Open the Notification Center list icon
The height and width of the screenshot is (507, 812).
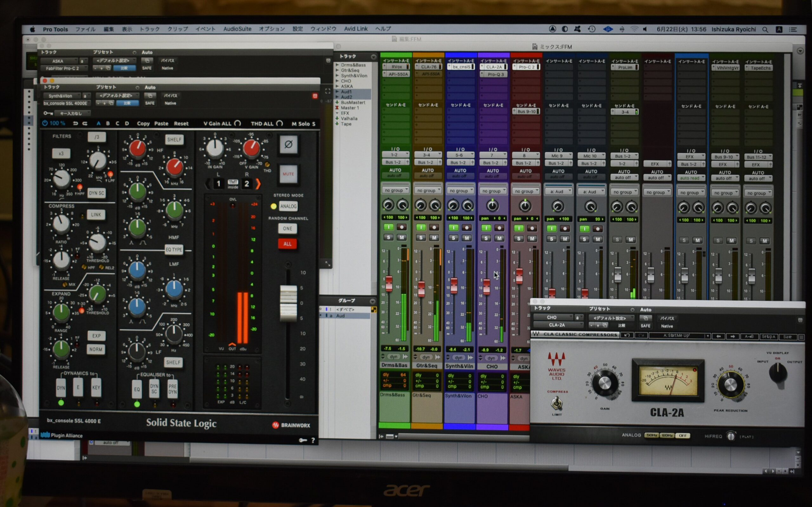tap(793, 30)
